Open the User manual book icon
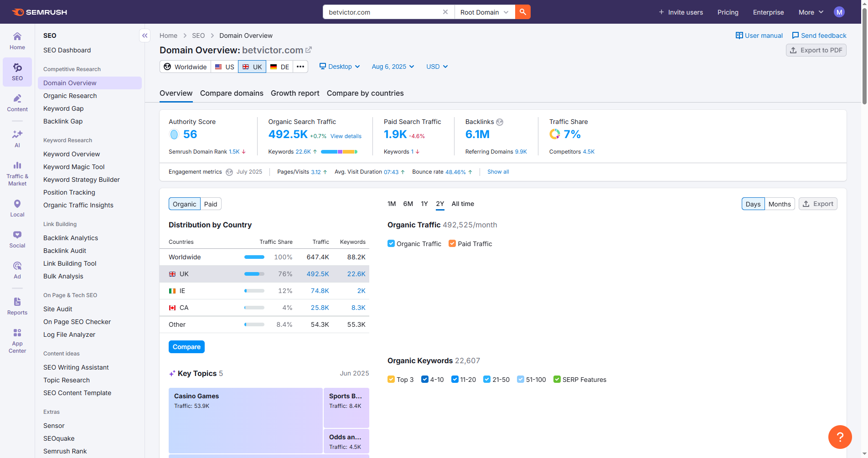Screen dimensions: 868x458 (739, 36)
